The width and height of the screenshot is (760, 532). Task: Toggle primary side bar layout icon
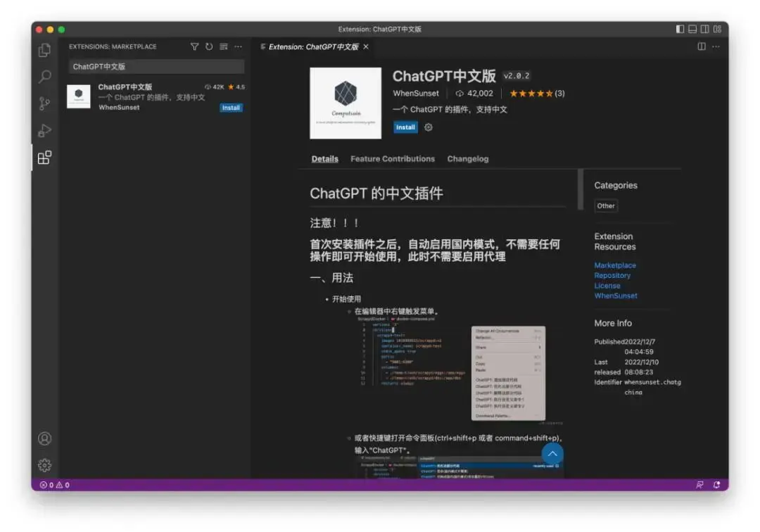coord(680,29)
